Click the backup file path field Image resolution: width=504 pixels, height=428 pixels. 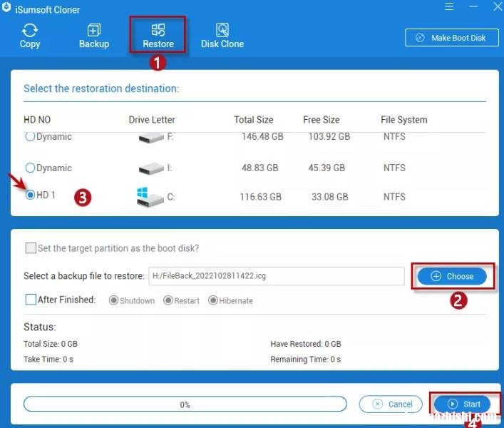point(276,276)
